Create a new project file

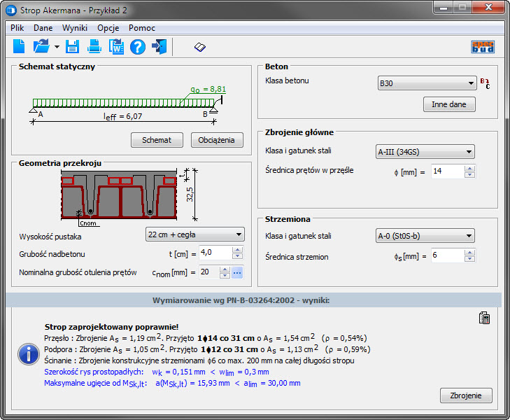tap(19, 48)
